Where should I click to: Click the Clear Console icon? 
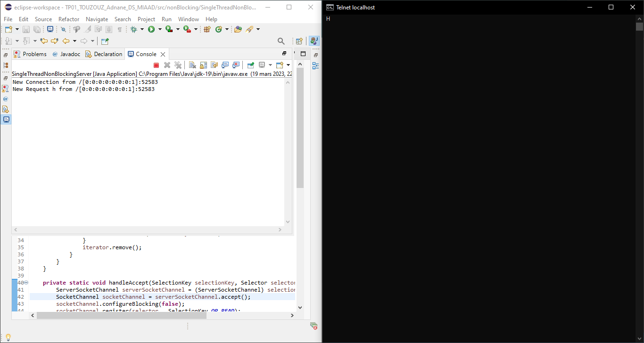click(x=192, y=65)
